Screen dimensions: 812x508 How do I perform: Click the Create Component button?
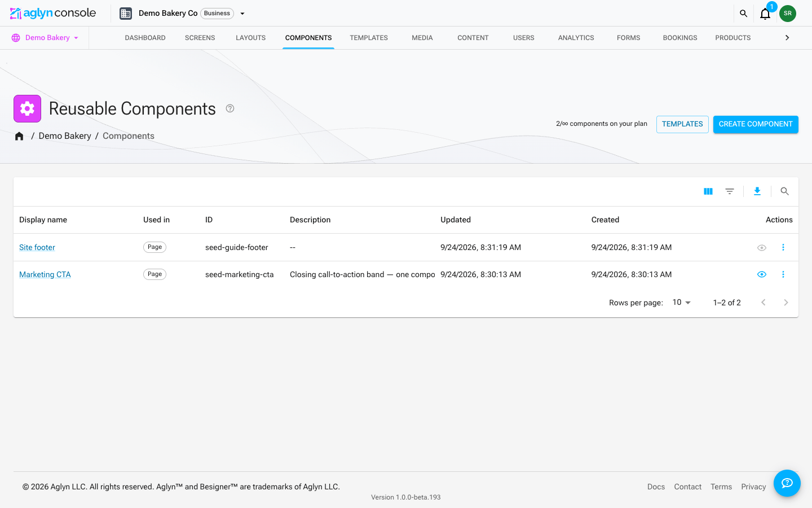756,124
